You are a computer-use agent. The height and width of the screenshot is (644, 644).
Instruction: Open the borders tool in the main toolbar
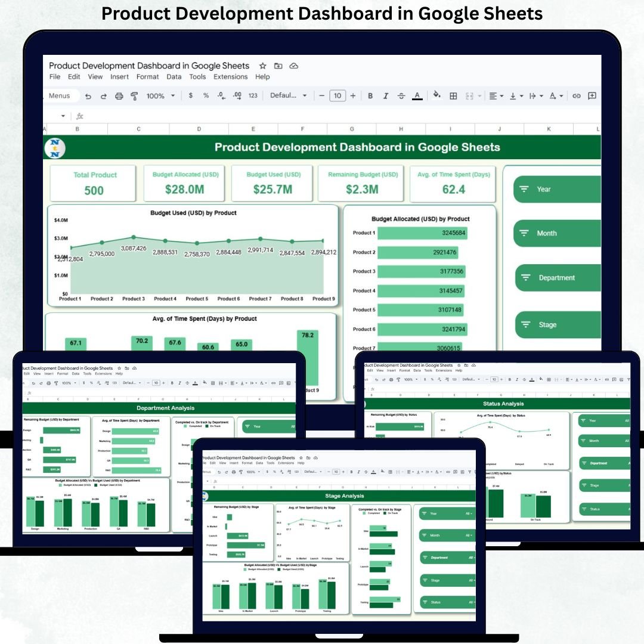(x=453, y=96)
